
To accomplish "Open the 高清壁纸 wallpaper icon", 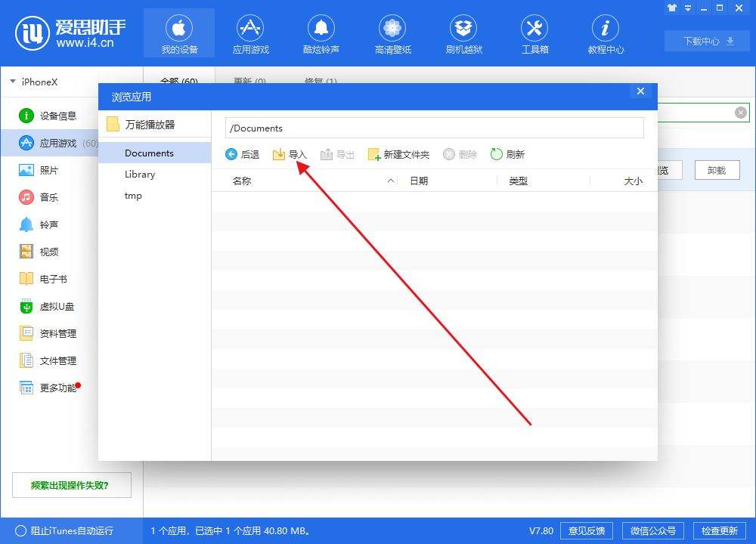I will coord(392,33).
